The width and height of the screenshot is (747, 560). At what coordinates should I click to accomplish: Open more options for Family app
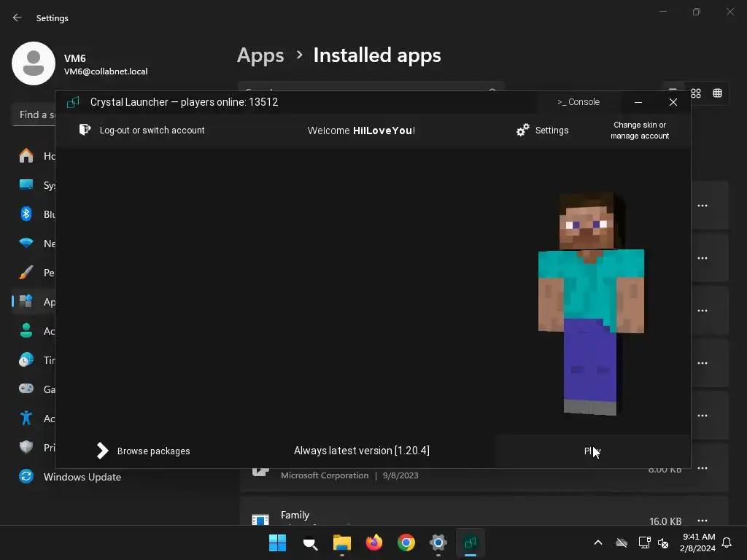click(x=703, y=521)
